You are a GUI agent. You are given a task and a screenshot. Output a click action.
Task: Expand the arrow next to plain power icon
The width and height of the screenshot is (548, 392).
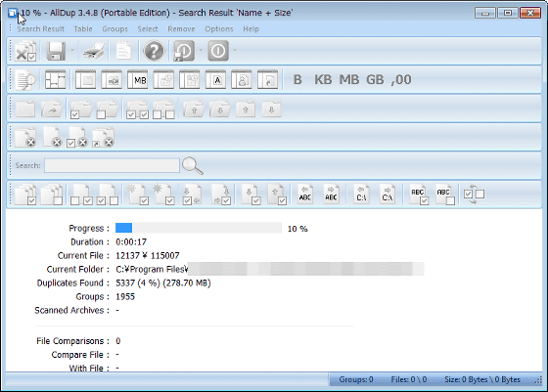235,50
